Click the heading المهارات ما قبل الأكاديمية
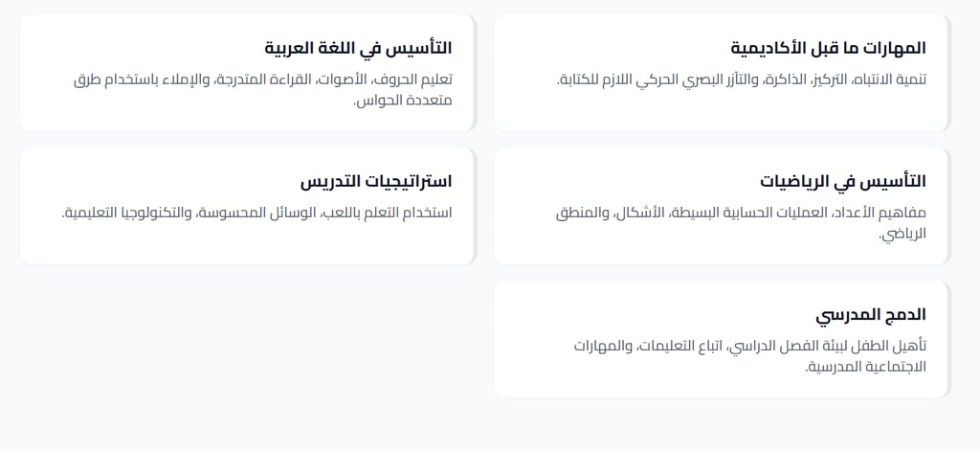Image resolution: width=980 pixels, height=451 pixels. [x=828, y=47]
